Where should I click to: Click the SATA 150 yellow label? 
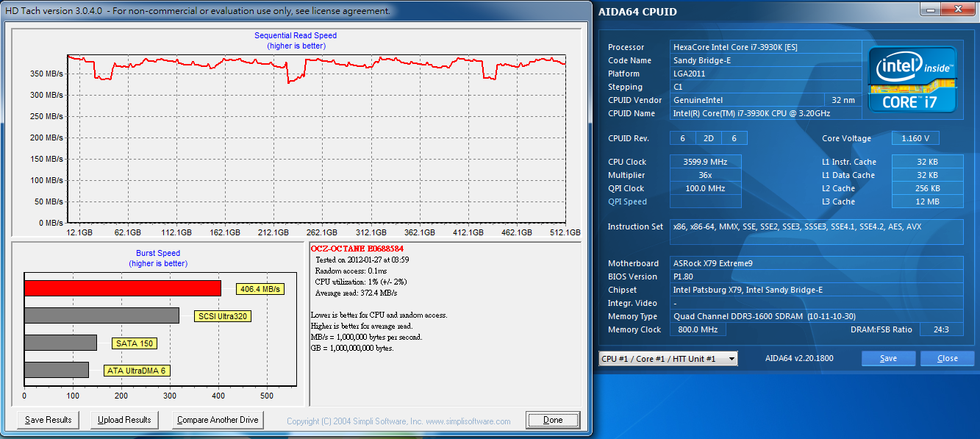[135, 343]
